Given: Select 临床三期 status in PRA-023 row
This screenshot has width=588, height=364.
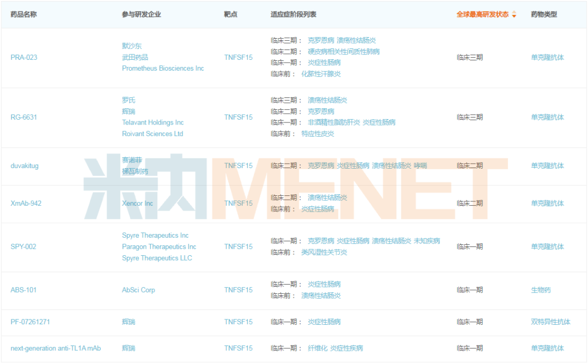Looking at the screenshot, I should (469, 57).
